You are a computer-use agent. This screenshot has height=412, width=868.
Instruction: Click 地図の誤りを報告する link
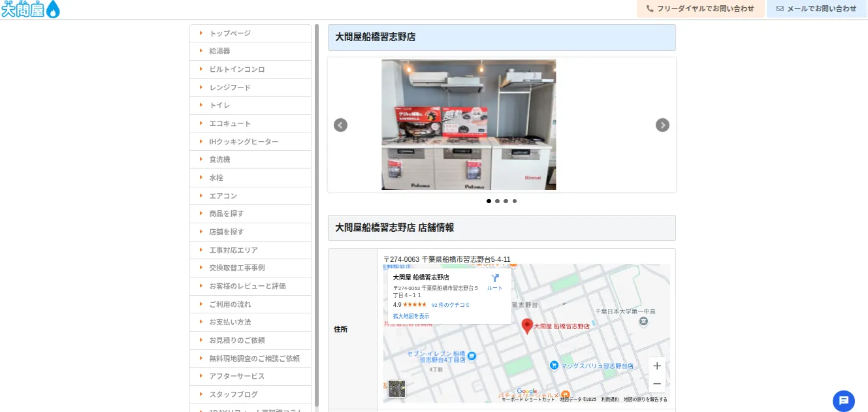pos(645,399)
